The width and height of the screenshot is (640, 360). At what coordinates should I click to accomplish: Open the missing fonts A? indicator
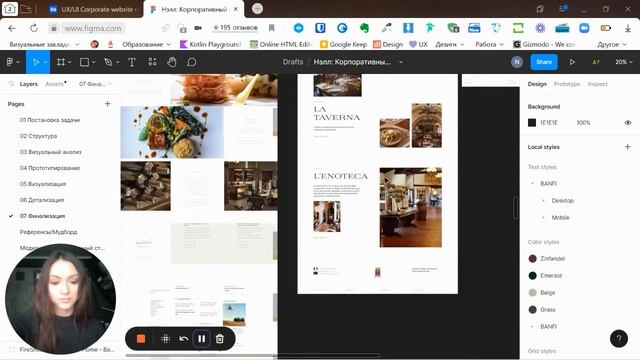[x=596, y=62]
